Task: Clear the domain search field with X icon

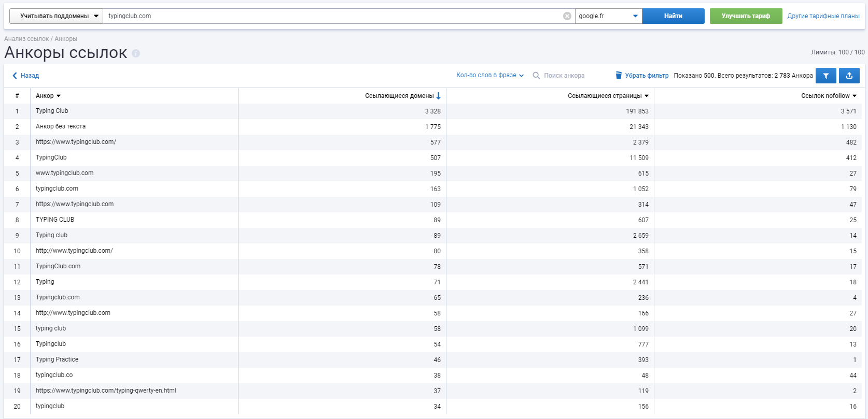Action: click(567, 16)
